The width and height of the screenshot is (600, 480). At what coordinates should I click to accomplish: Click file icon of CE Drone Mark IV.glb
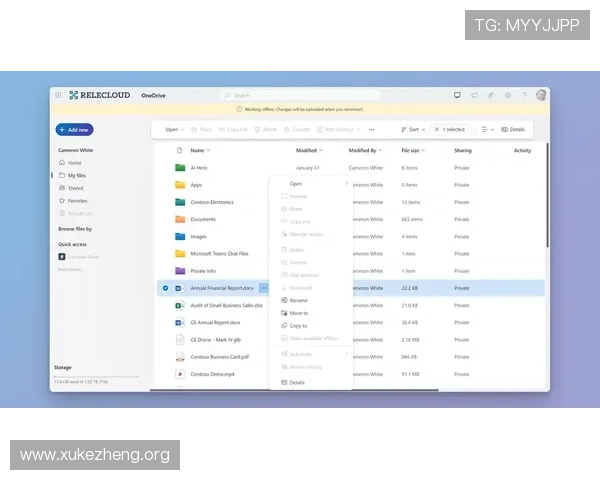click(180, 340)
